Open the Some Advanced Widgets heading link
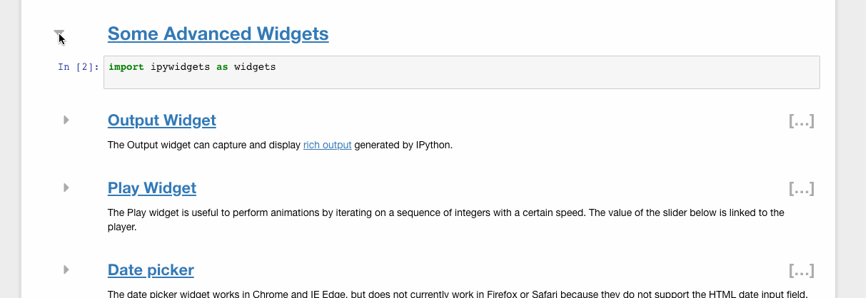This screenshot has width=868, height=298. (x=218, y=34)
